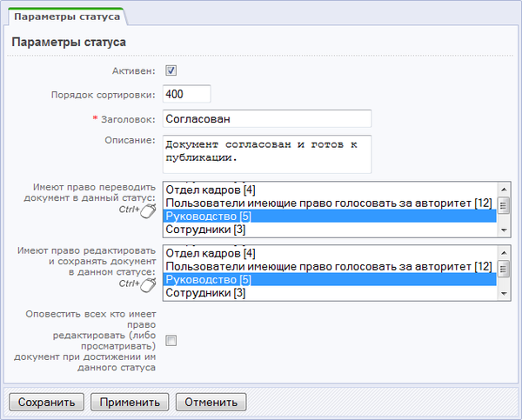The height and width of the screenshot is (420, 522).
Task: Uncheck the Активен checkbox
Action: 171,71
